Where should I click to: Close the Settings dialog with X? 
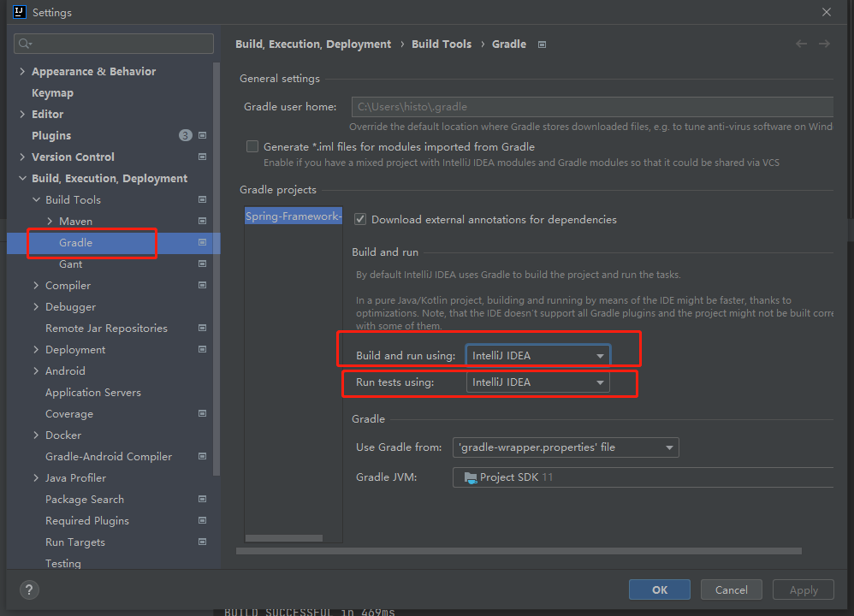(827, 12)
